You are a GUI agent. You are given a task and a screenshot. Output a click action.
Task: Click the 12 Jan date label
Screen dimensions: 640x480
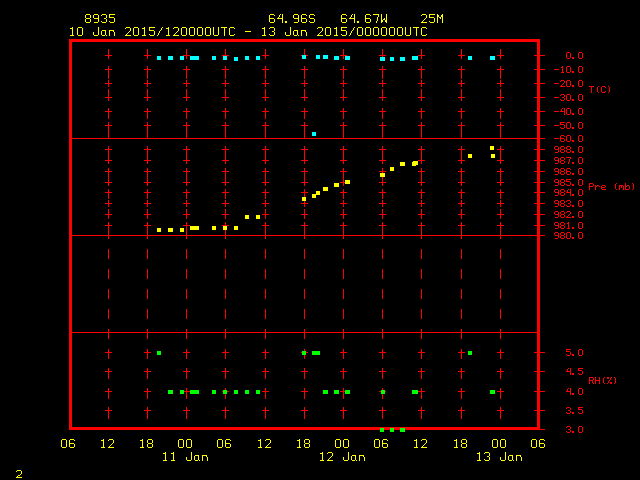342,457
